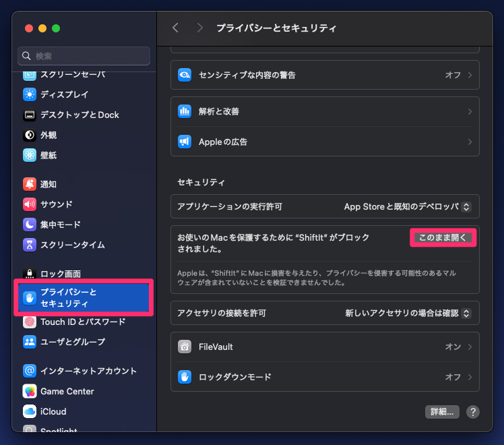Click the 詳細... (Advanced) button
The height and width of the screenshot is (445, 504).
[x=442, y=411]
